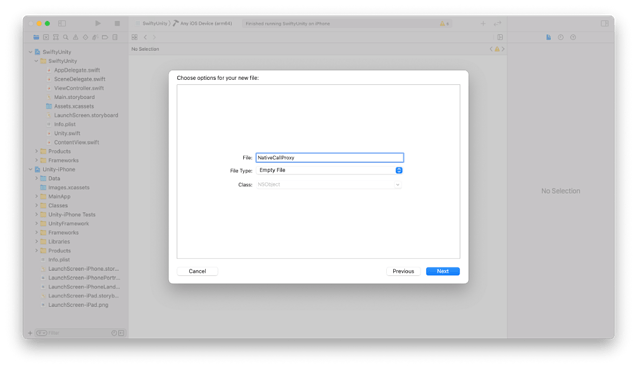Viewport: 637px width, 368px height.
Task: Select LaunchScreen-iPad.png file
Action: tap(78, 305)
